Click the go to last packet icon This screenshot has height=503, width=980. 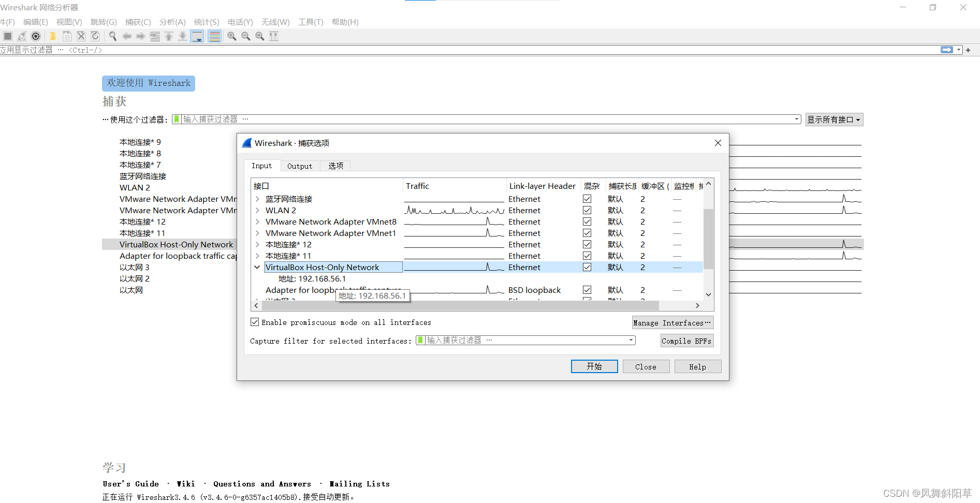tap(183, 36)
